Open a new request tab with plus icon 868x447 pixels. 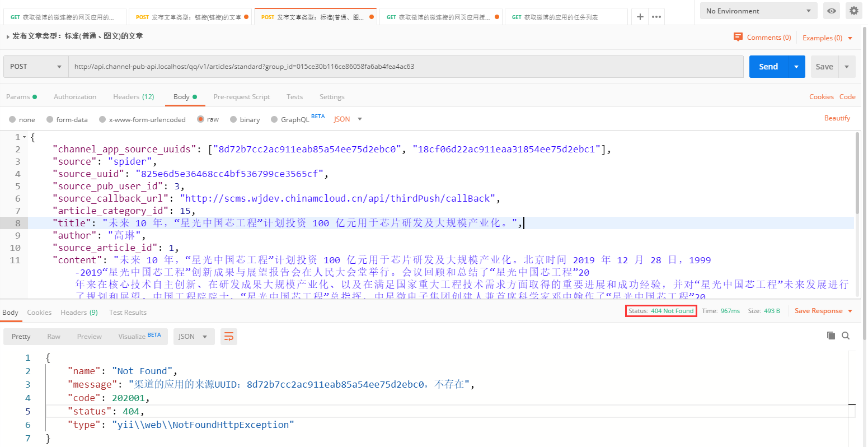(x=640, y=17)
